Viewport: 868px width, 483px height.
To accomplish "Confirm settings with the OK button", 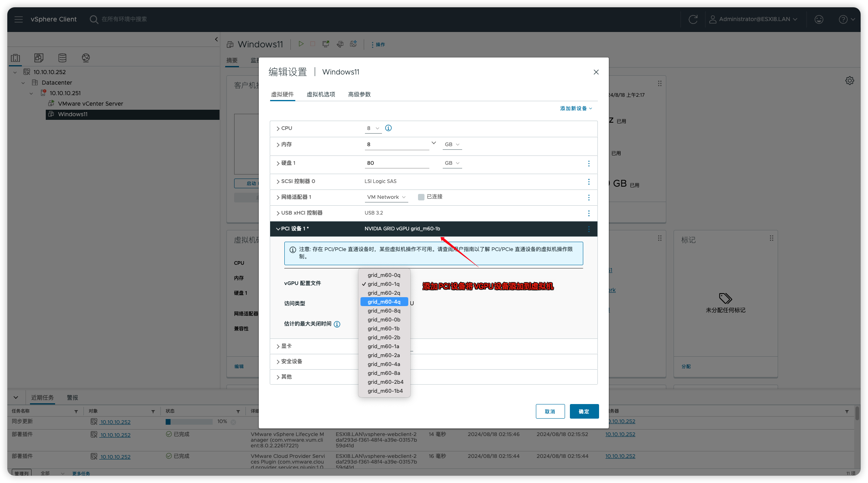I will [x=584, y=411].
